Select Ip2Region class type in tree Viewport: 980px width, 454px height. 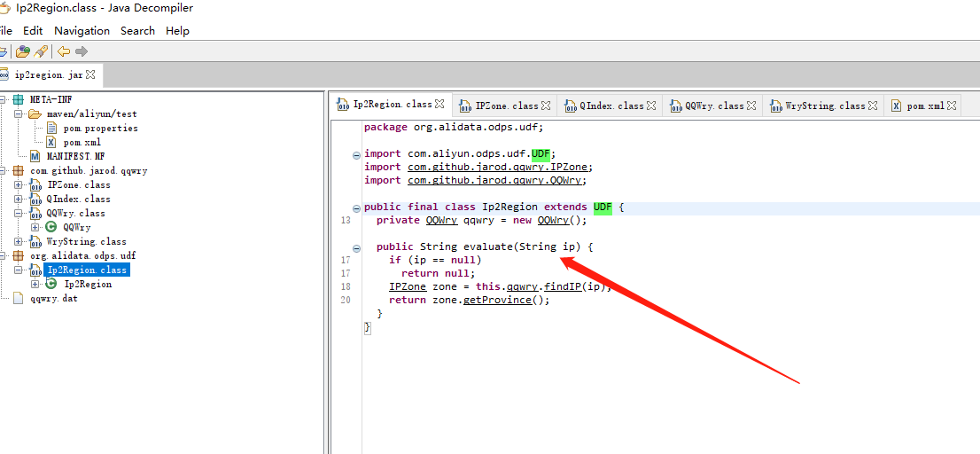coord(88,284)
